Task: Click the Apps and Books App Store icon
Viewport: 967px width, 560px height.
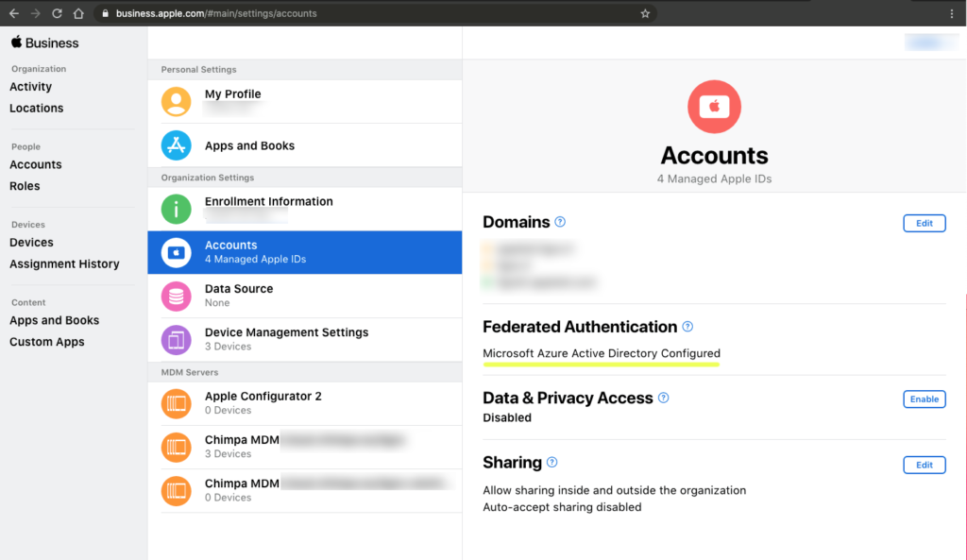Action: coord(177,145)
